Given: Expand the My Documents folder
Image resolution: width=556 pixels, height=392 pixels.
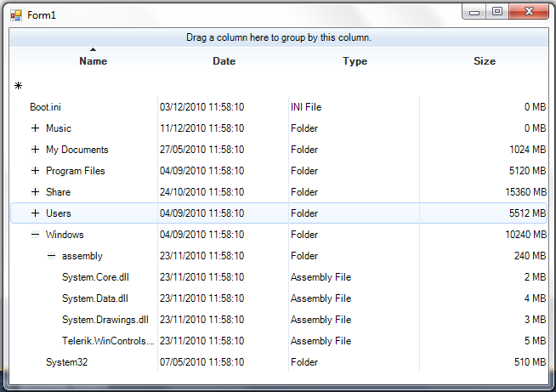Looking at the screenshot, I should pyautogui.click(x=35, y=150).
